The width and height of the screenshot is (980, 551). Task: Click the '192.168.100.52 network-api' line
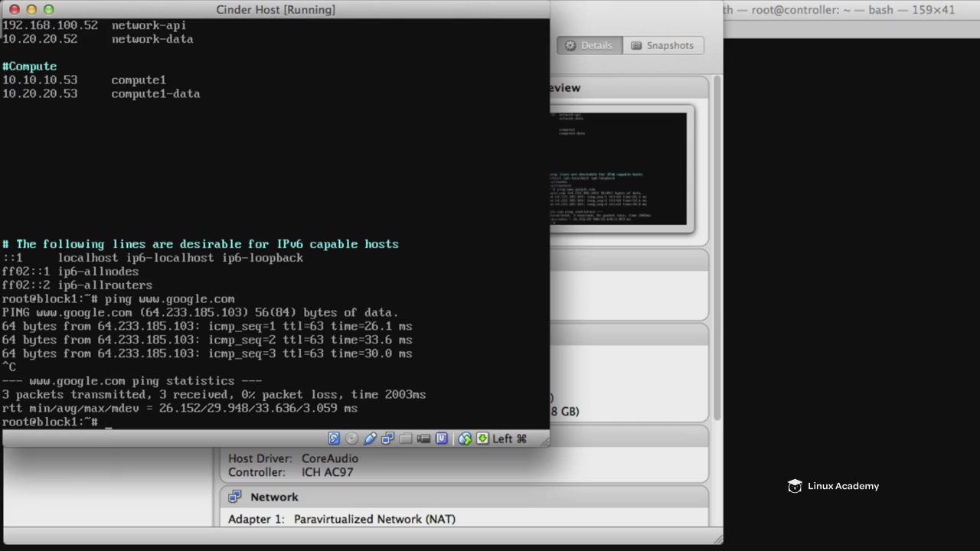click(93, 25)
